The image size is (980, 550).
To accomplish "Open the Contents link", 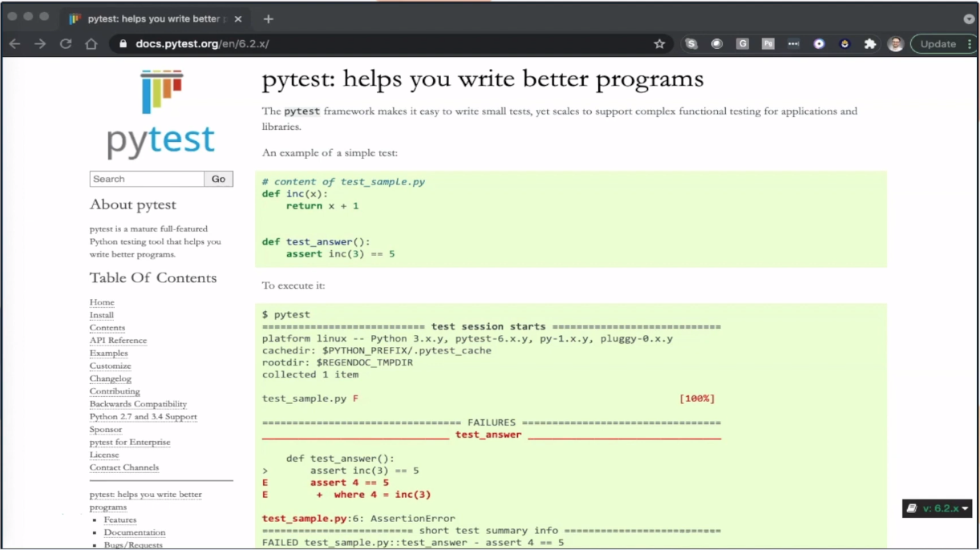I will tap(107, 328).
